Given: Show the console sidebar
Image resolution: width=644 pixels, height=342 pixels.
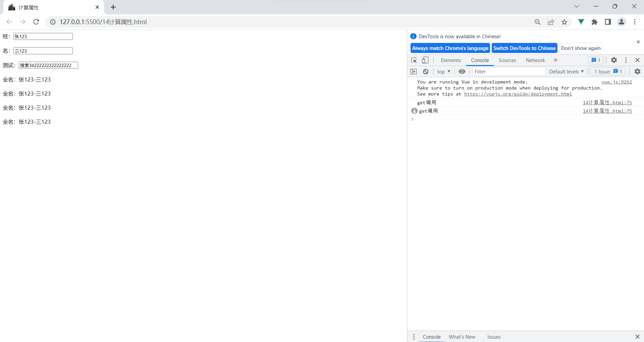Looking at the screenshot, I should pos(414,71).
